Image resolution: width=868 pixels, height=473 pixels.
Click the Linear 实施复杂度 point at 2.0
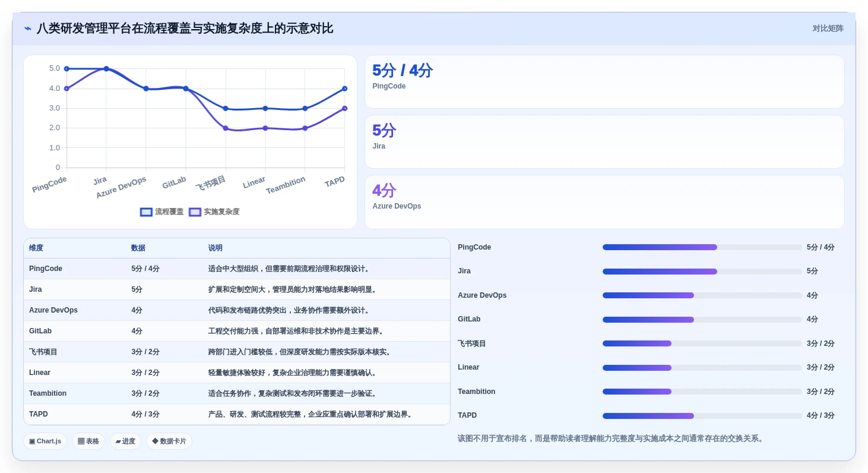265,128
